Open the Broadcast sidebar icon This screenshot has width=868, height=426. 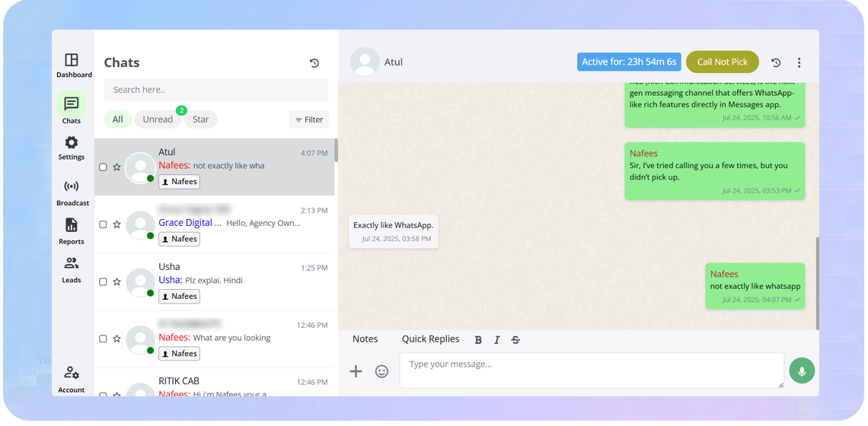coord(72,186)
